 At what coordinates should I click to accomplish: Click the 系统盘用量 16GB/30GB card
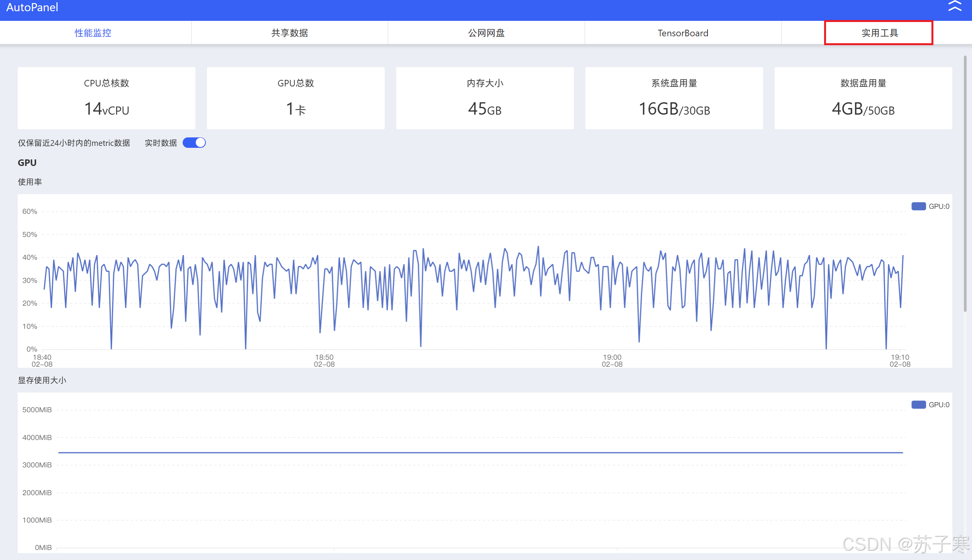tap(674, 98)
